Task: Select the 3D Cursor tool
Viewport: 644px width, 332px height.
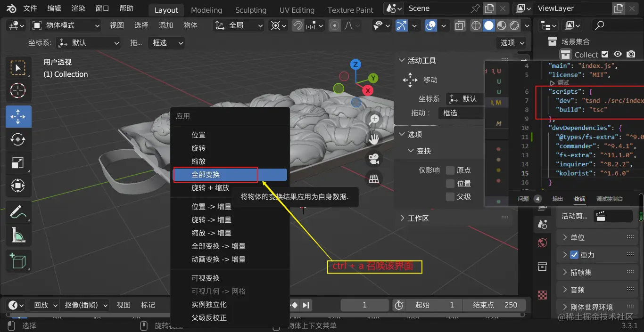Action: 18,90
